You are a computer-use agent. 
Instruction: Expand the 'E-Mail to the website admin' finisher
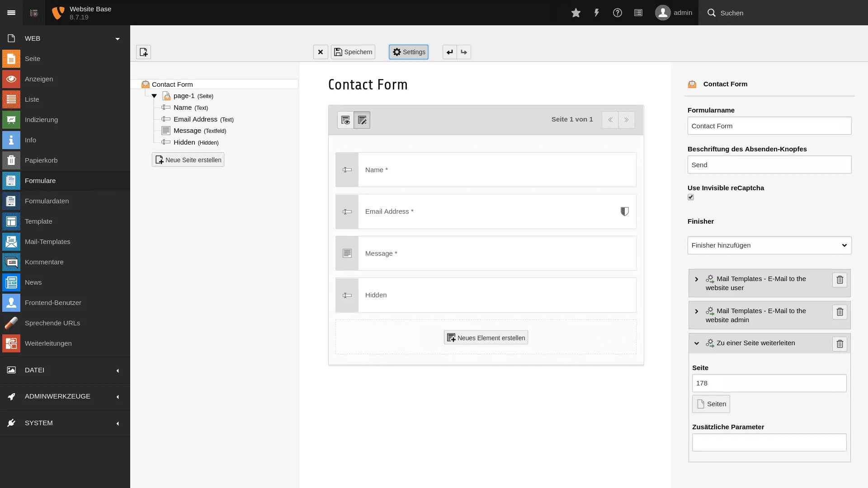(x=696, y=311)
